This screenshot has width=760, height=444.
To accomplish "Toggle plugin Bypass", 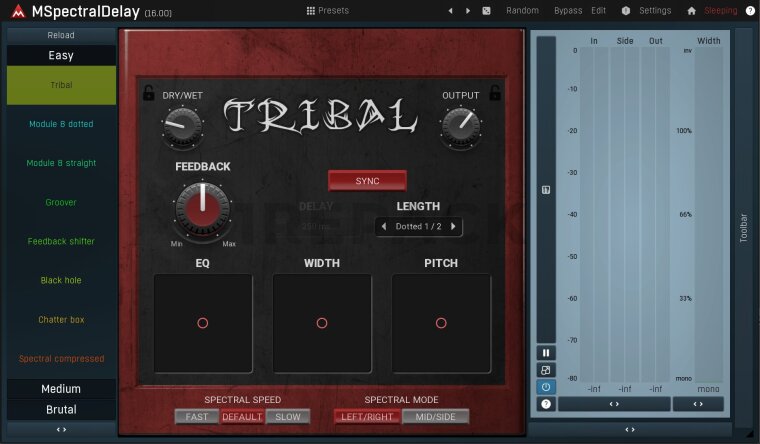I will (x=568, y=10).
